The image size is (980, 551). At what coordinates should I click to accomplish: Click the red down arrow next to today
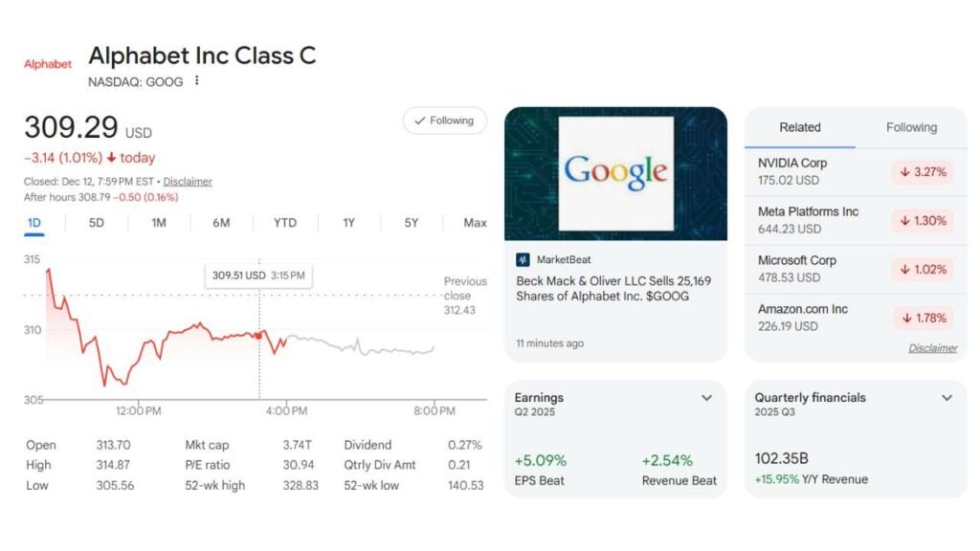click(x=112, y=158)
